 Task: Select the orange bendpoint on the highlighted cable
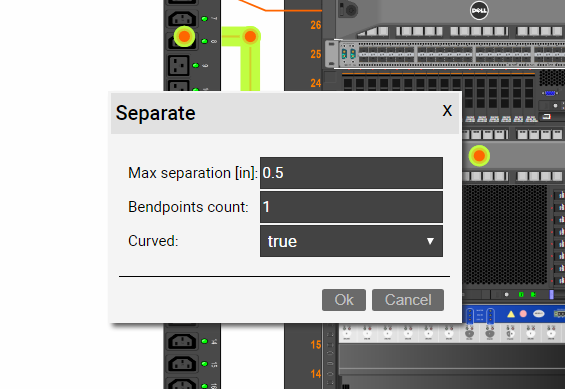pyautogui.click(x=250, y=36)
